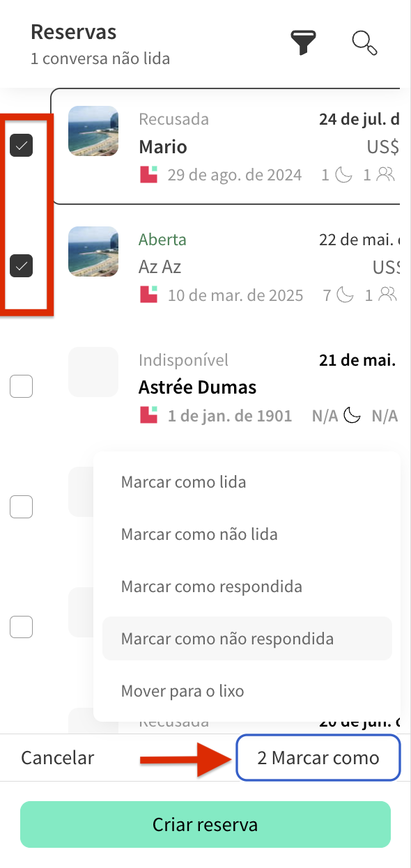
Task: Click the '2 Marcar como' button
Action: coord(318,758)
